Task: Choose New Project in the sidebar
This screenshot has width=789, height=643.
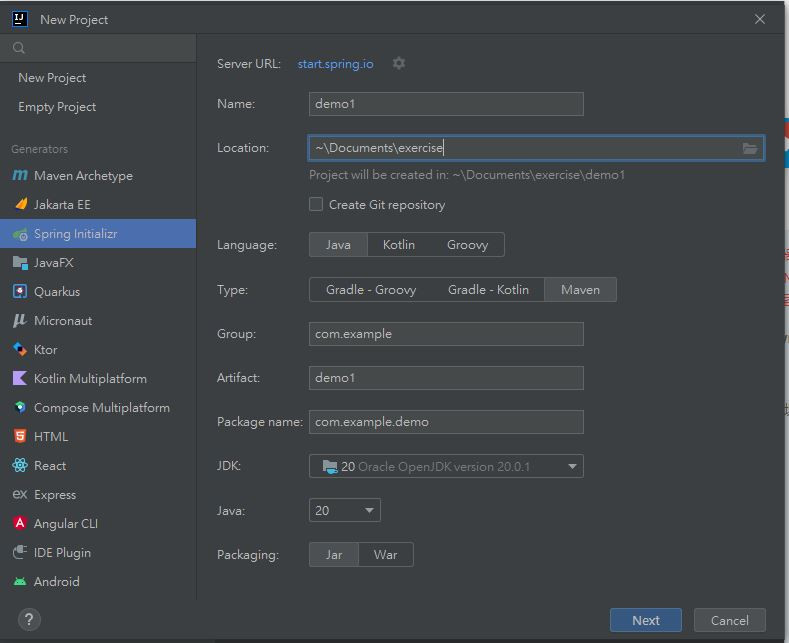Action: (x=52, y=78)
